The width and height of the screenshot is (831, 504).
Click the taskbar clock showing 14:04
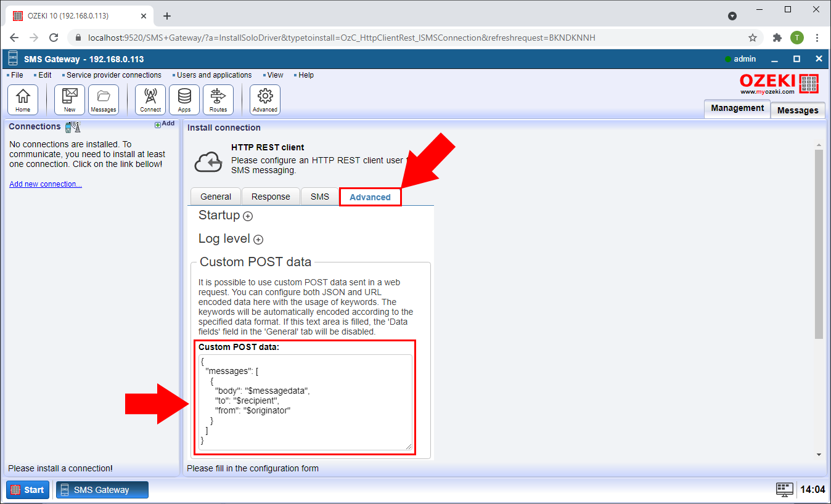click(812, 490)
